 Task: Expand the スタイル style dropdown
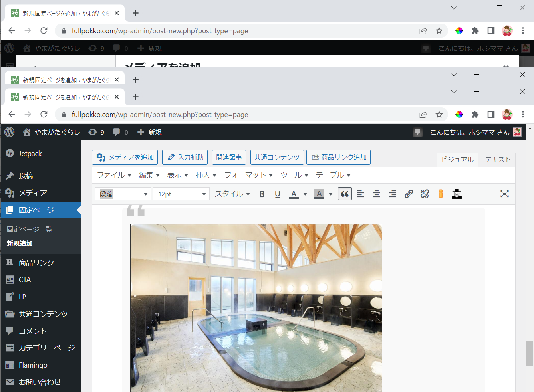point(232,194)
